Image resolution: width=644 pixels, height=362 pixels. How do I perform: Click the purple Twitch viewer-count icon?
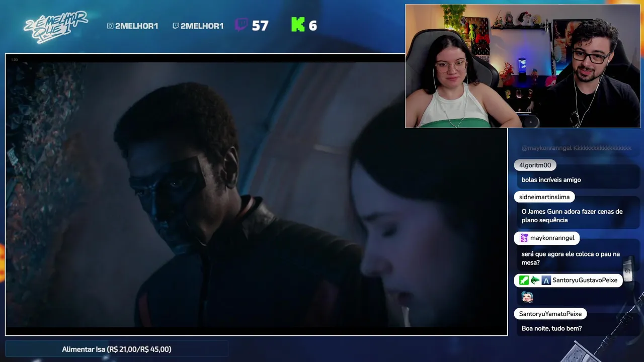242,25
